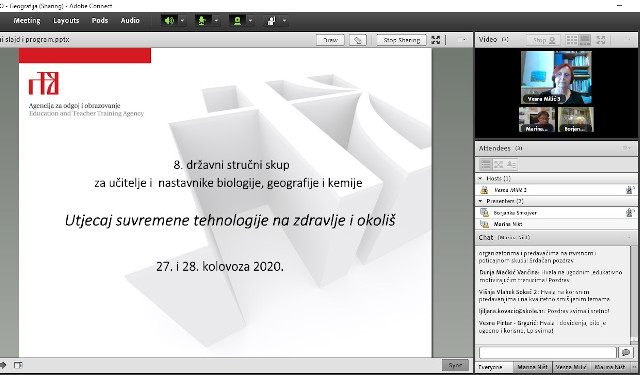
Task: Open speaker options dropdown arrow
Action: tap(182, 20)
